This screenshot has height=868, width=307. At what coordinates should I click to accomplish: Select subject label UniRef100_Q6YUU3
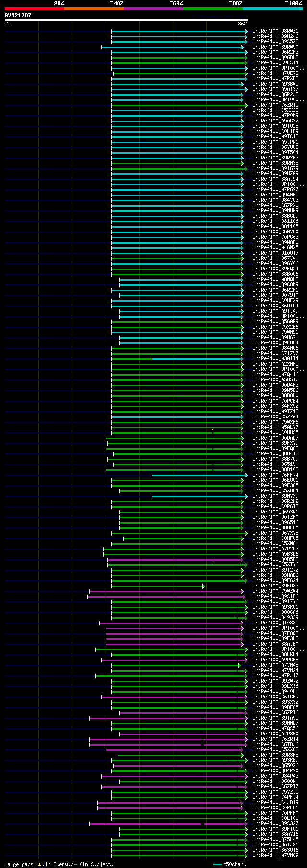pos(275,147)
